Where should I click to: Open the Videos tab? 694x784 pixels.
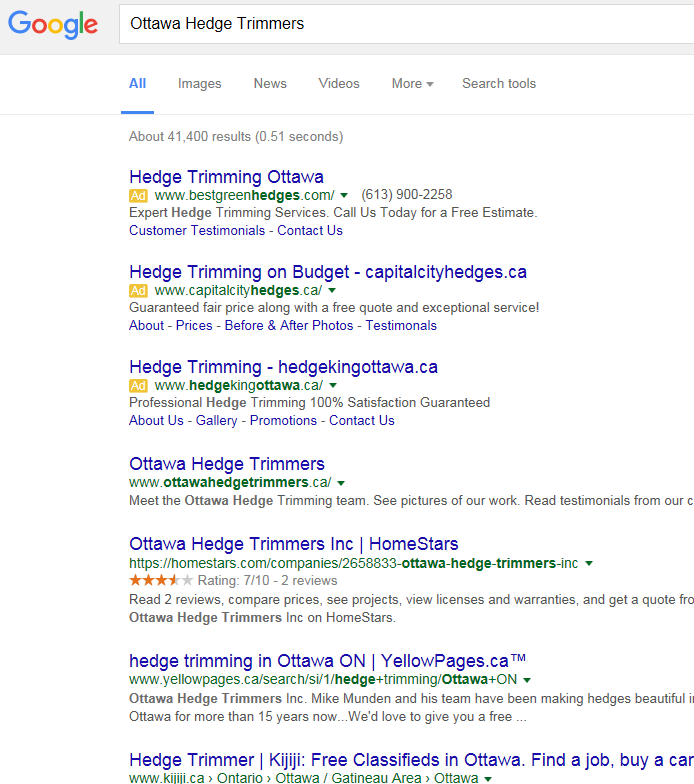pyautogui.click(x=339, y=84)
